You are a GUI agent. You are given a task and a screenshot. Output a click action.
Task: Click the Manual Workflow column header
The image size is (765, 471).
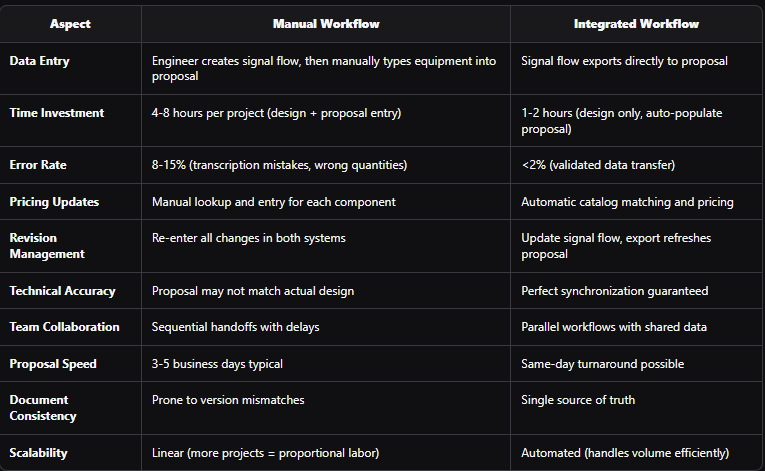[325, 23]
